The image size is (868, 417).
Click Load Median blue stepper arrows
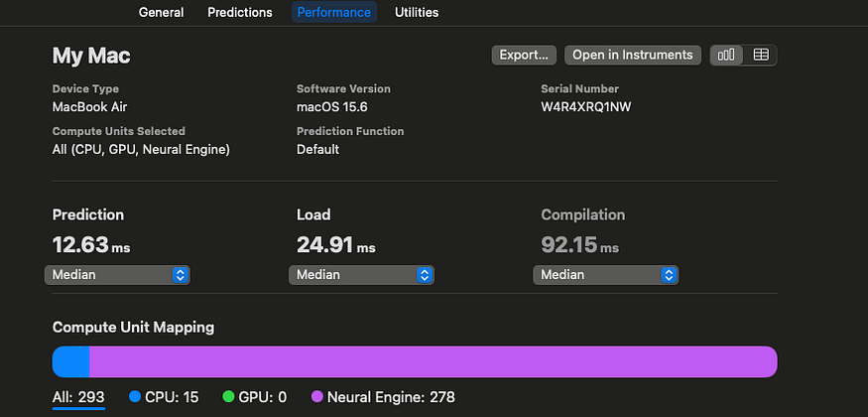424,275
